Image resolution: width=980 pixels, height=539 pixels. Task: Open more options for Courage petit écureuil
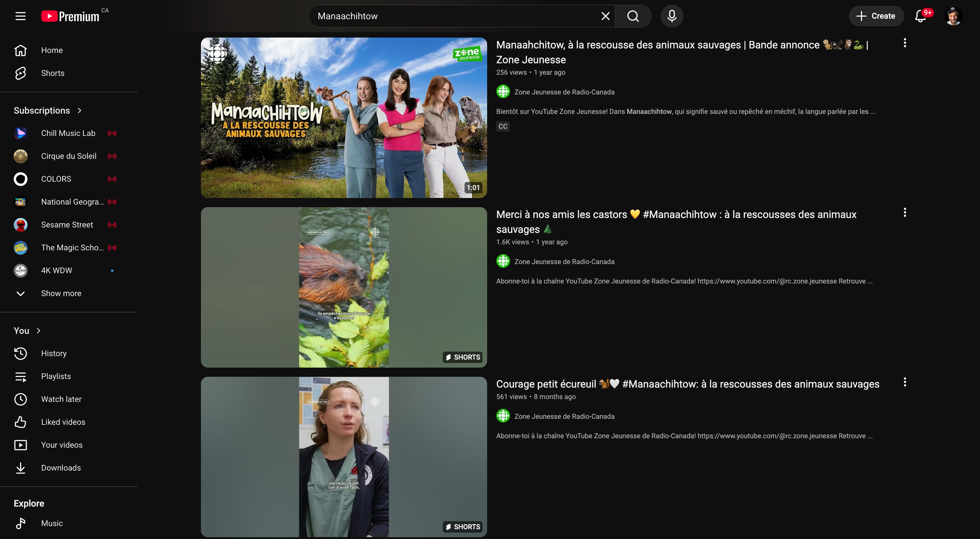click(905, 382)
